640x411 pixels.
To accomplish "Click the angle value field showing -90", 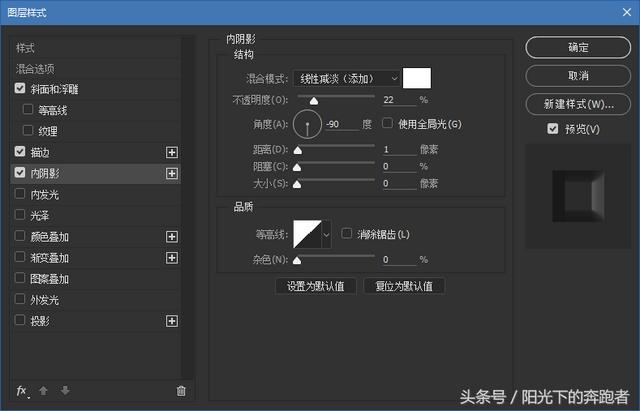I will 342,124.
